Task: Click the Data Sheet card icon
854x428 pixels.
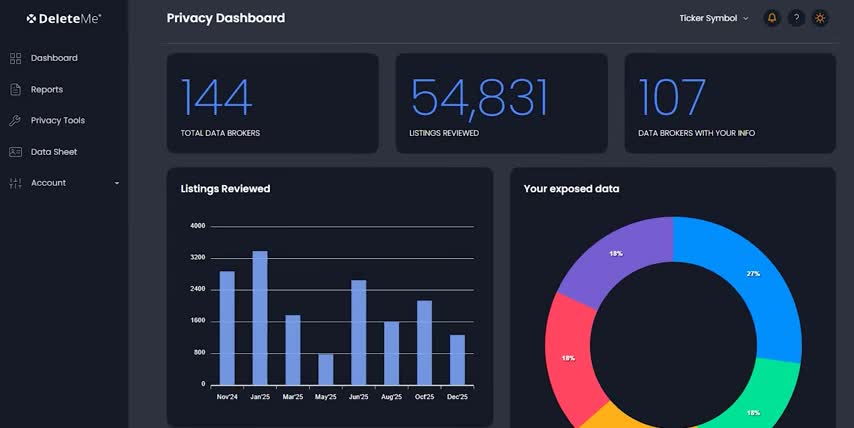Action: [x=15, y=152]
